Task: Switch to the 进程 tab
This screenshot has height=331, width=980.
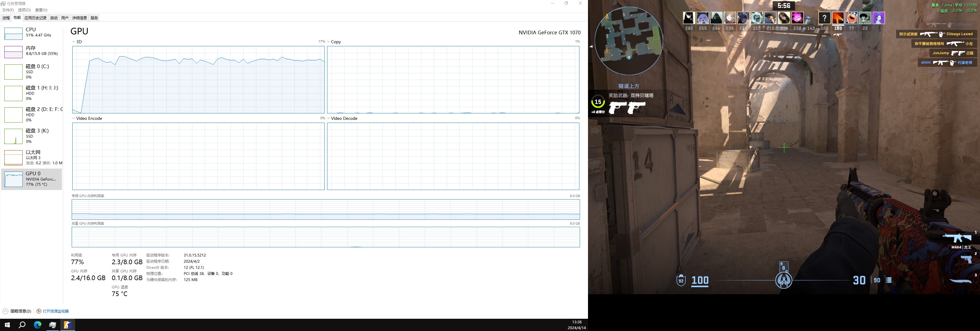Action: tap(6, 18)
